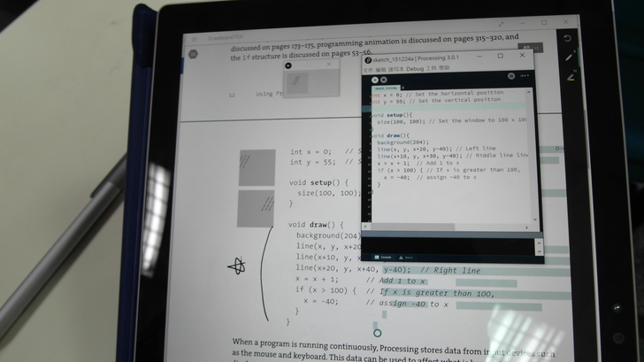The width and height of the screenshot is (644, 362).
Task: Close the small running sketch output window
Action: point(328,64)
